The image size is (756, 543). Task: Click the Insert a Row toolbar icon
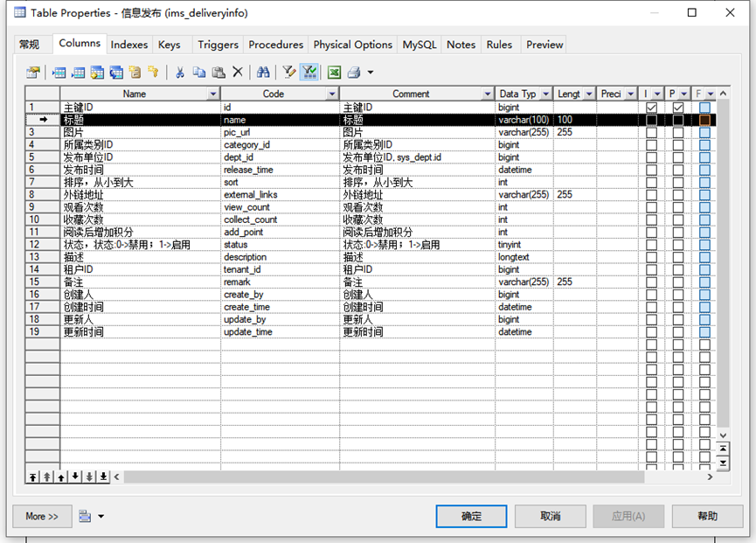(x=59, y=73)
